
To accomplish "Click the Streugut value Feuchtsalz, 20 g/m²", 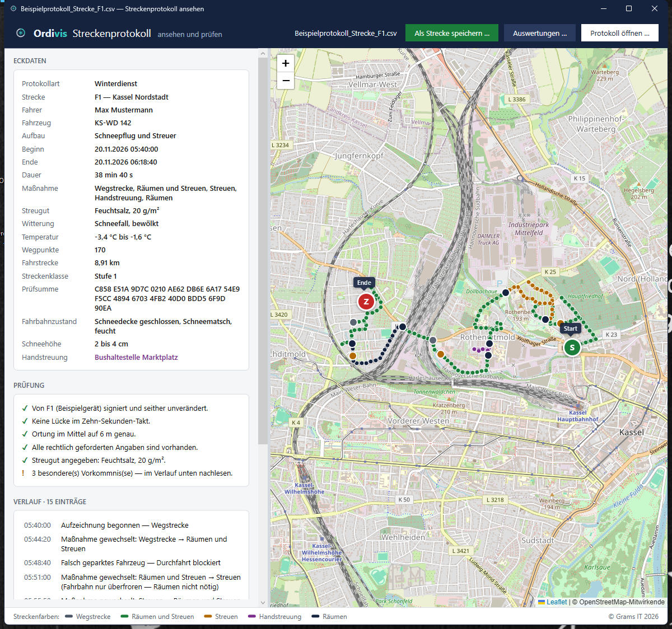I will (x=127, y=211).
